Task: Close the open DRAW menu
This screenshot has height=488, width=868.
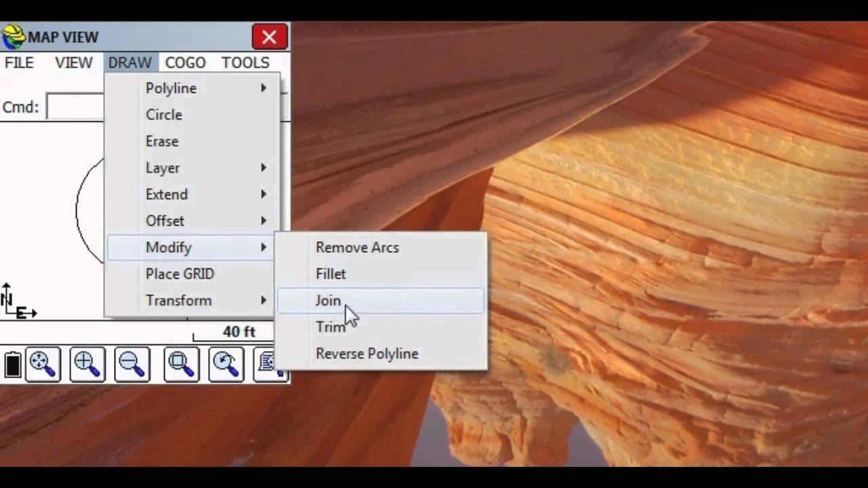Action: (x=130, y=62)
